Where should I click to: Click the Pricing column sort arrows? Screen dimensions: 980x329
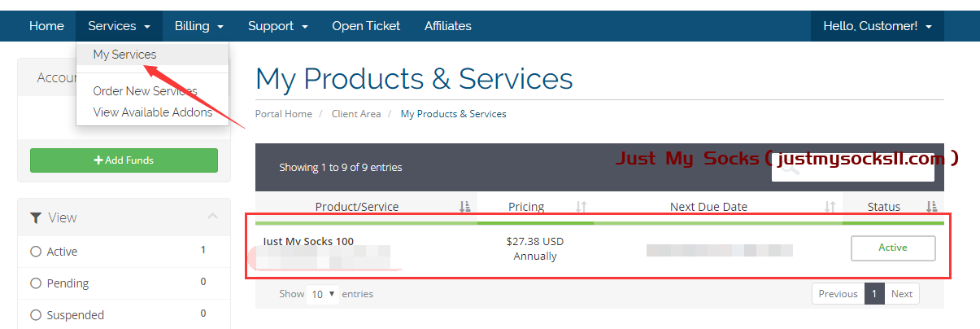581,207
